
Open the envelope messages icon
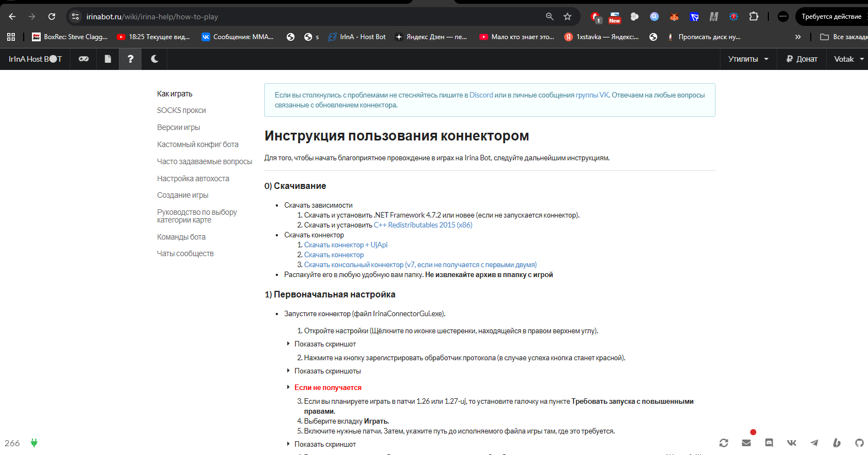746,443
